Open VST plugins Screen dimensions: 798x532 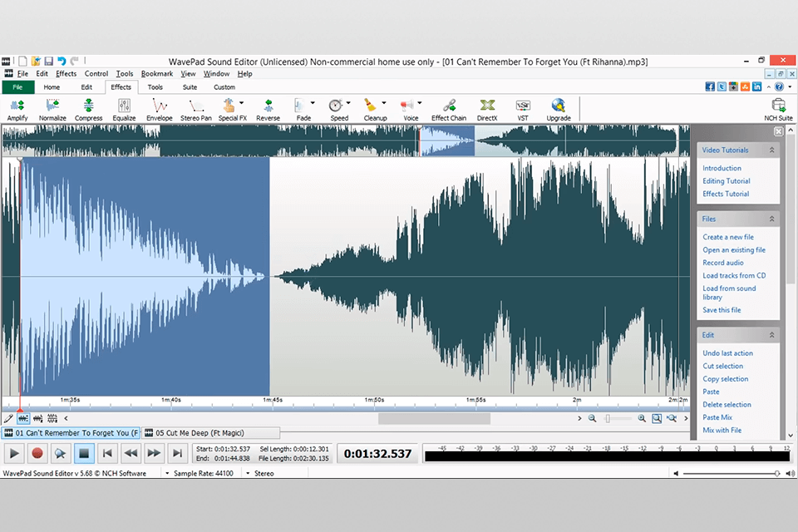click(523, 110)
